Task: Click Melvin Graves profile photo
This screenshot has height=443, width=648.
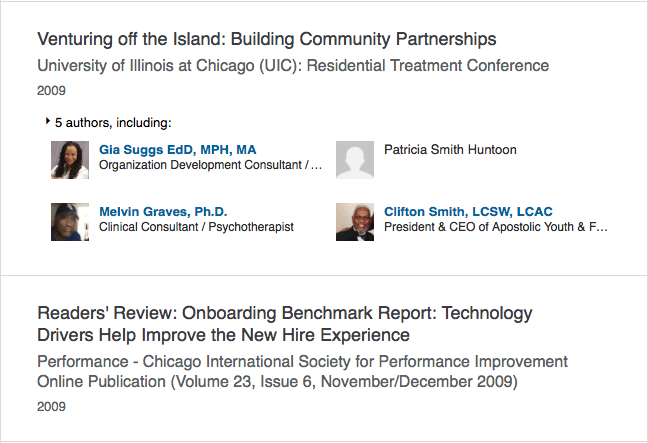Action: [70, 222]
